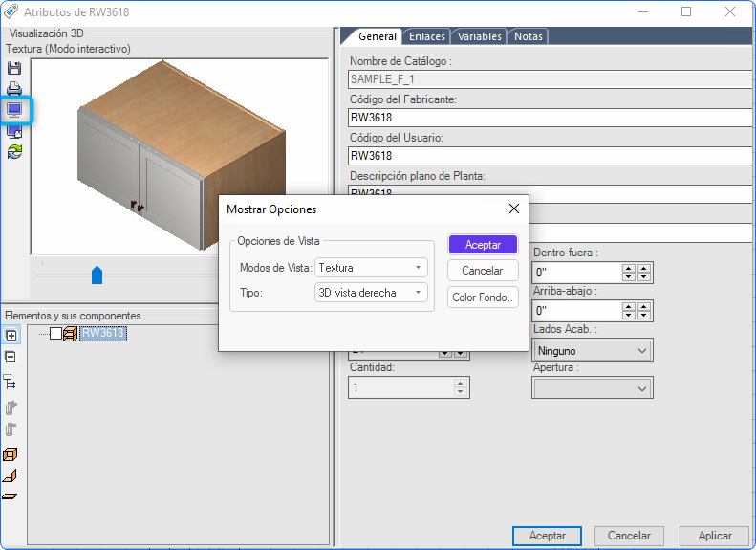The image size is (756, 550).
Task: Decrease Cantidad with its down arrow
Action: coord(461,392)
